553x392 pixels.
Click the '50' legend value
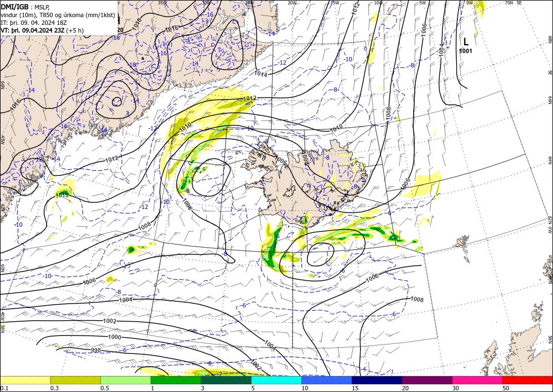tap(505, 388)
